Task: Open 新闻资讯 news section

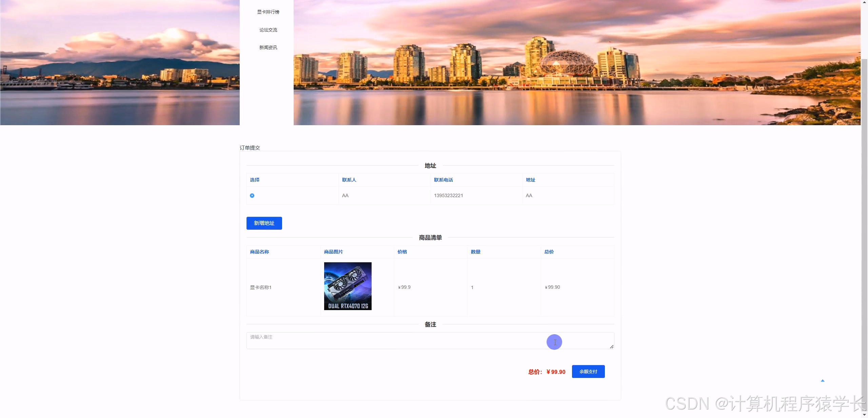Action: tap(268, 47)
